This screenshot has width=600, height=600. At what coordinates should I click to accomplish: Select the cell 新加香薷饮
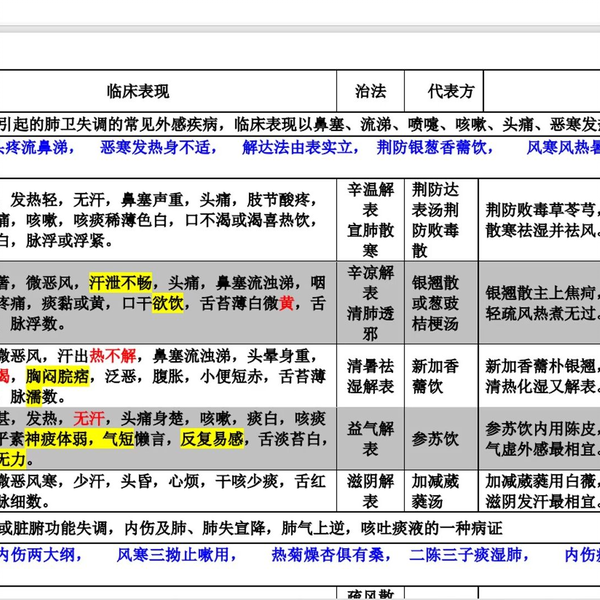pos(441,376)
